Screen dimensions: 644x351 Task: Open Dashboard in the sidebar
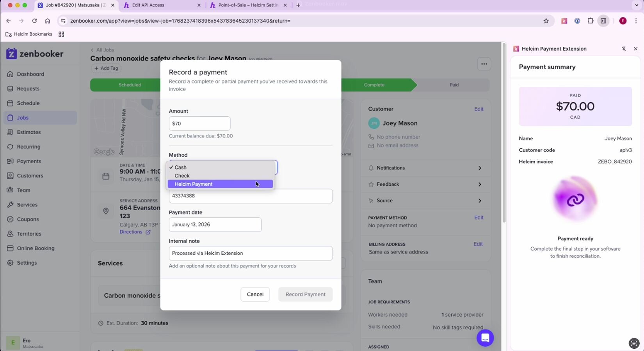click(40, 74)
